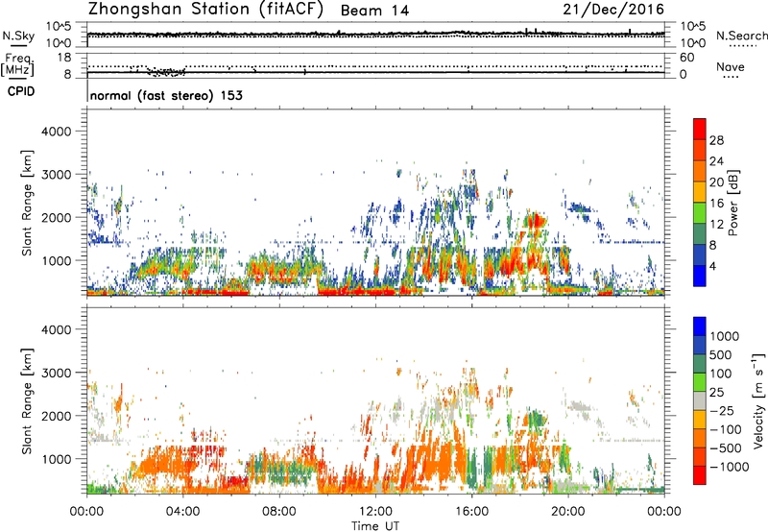Click red high-power patch near 18:30 UT at 2000 km
Viewport: 768px width, 532px height.
click(x=535, y=220)
